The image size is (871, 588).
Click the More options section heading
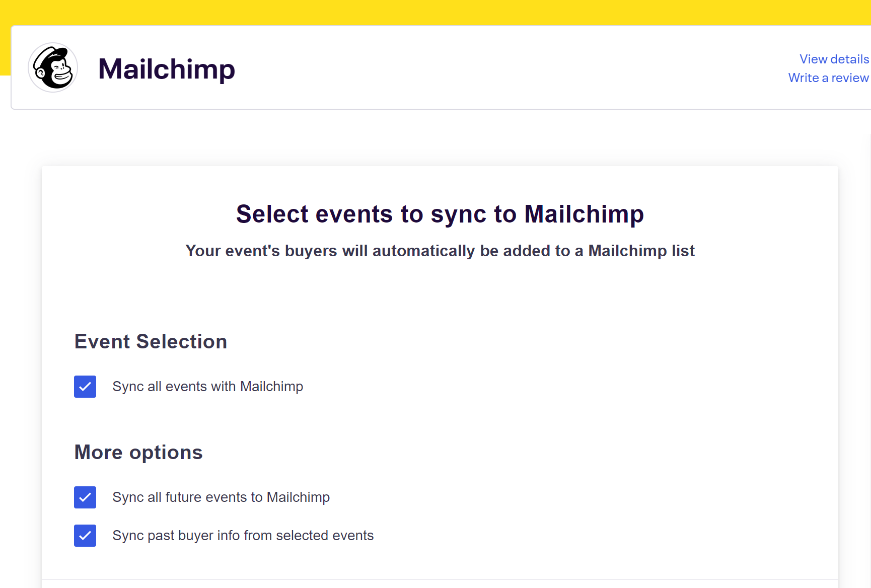click(138, 452)
